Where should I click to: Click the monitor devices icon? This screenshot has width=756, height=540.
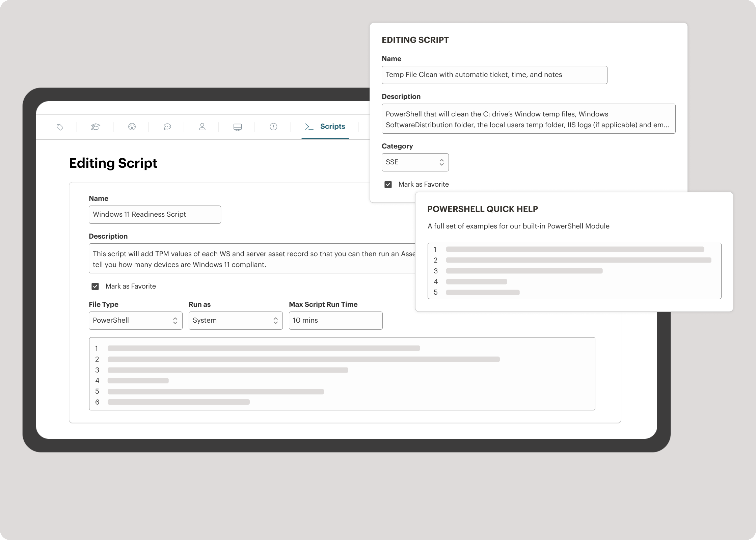pyautogui.click(x=237, y=127)
